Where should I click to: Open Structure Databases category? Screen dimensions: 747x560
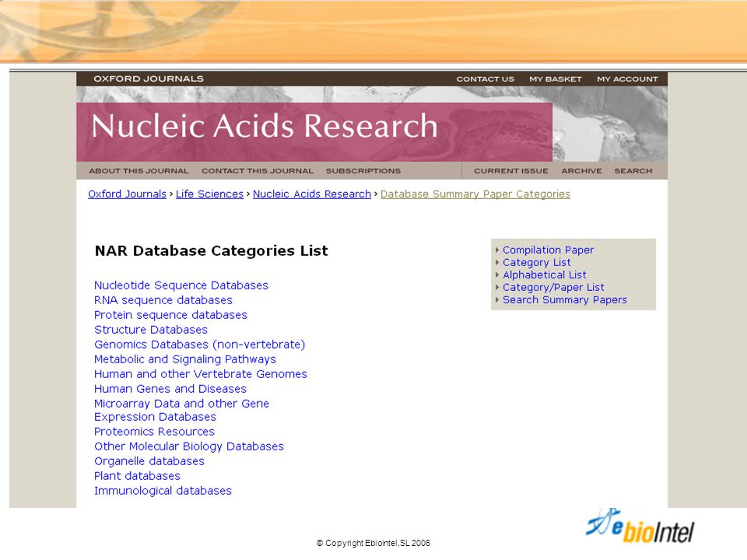point(151,330)
